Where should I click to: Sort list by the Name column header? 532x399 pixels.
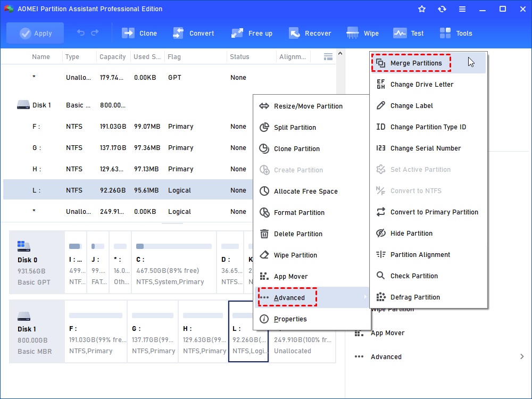click(41, 57)
